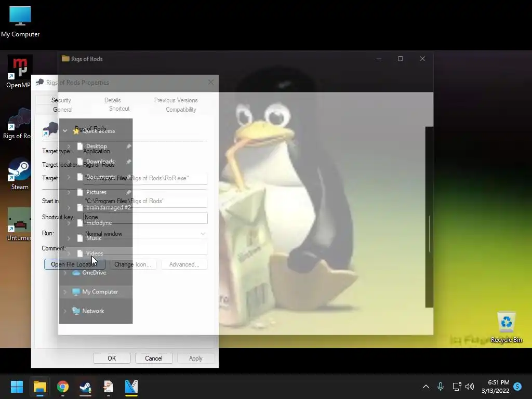Open the Windows Start menu

point(17,387)
